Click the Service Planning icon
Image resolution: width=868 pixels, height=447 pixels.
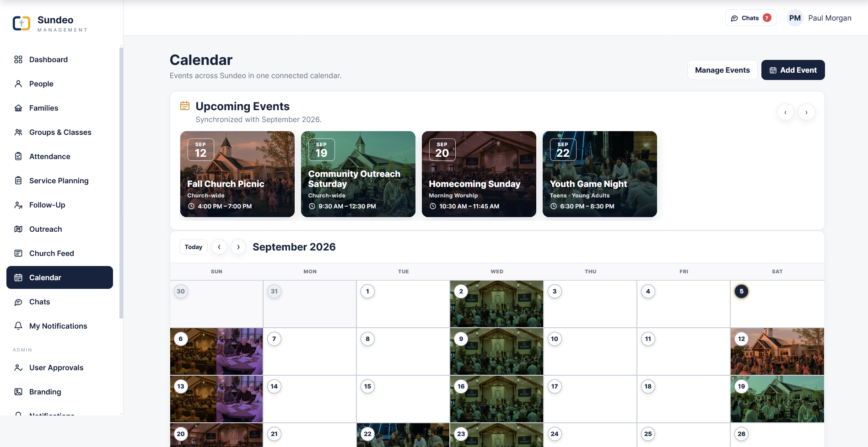(x=18, y=181)
